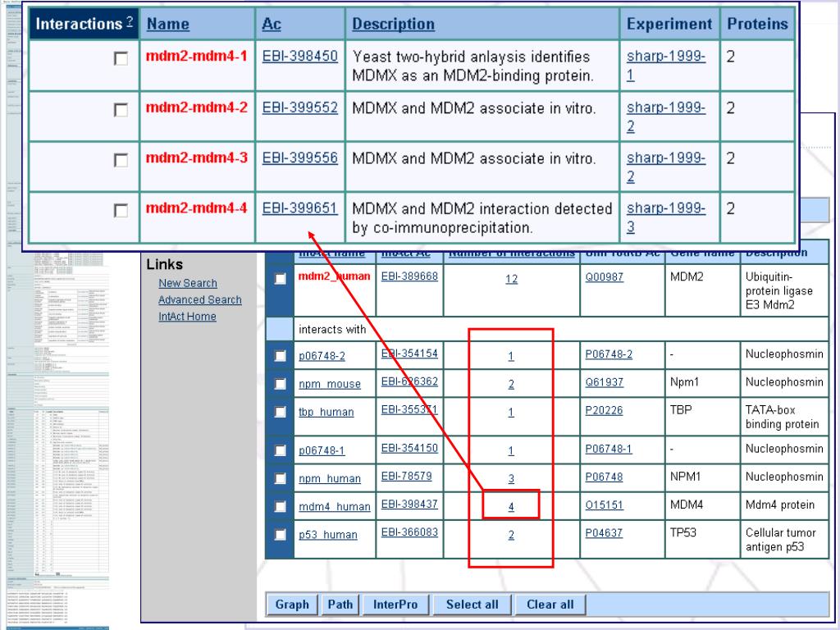Open the npm_mouse protein link
The image size is (840, 630).
coord(330,384)
